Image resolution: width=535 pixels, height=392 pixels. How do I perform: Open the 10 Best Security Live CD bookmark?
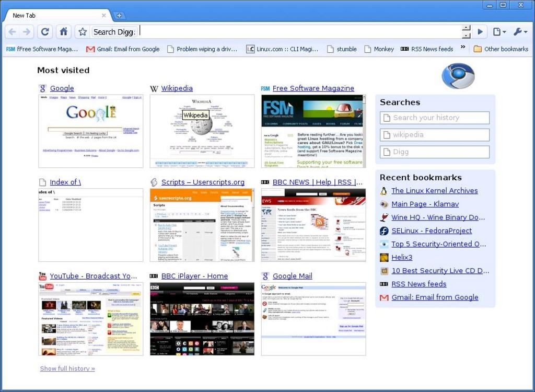[x=440, y=270]
